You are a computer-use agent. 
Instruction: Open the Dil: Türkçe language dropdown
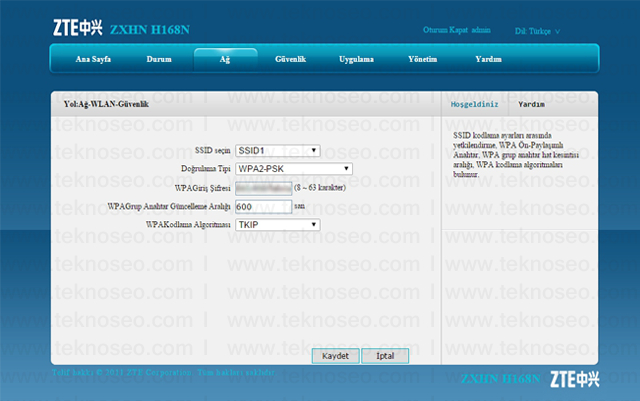(537, 31)
